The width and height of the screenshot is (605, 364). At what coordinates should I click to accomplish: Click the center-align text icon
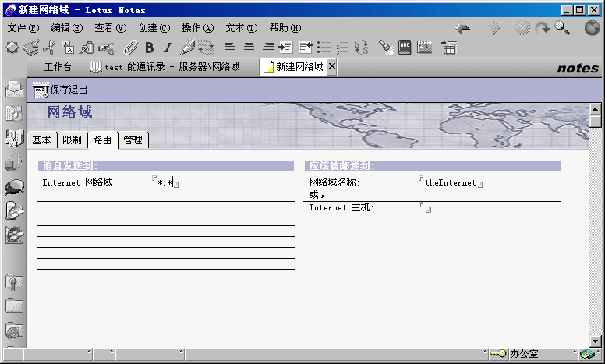(249, 48)
